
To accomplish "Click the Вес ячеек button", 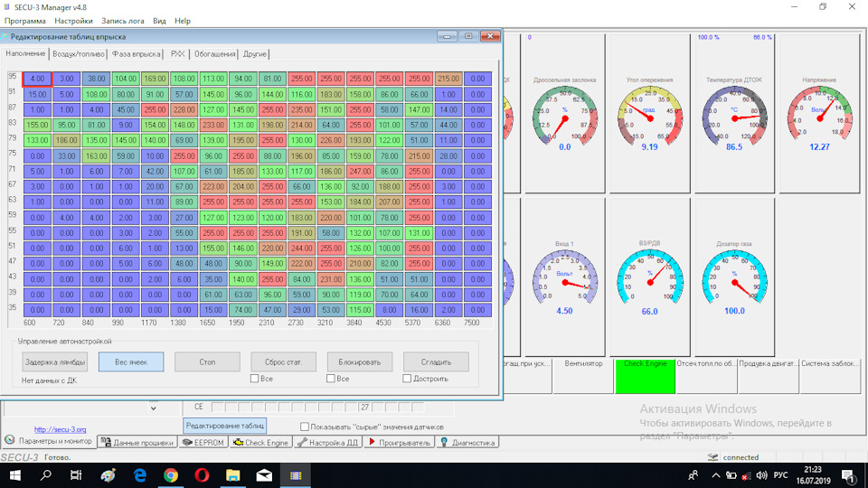I will click(x=131, y=361).
